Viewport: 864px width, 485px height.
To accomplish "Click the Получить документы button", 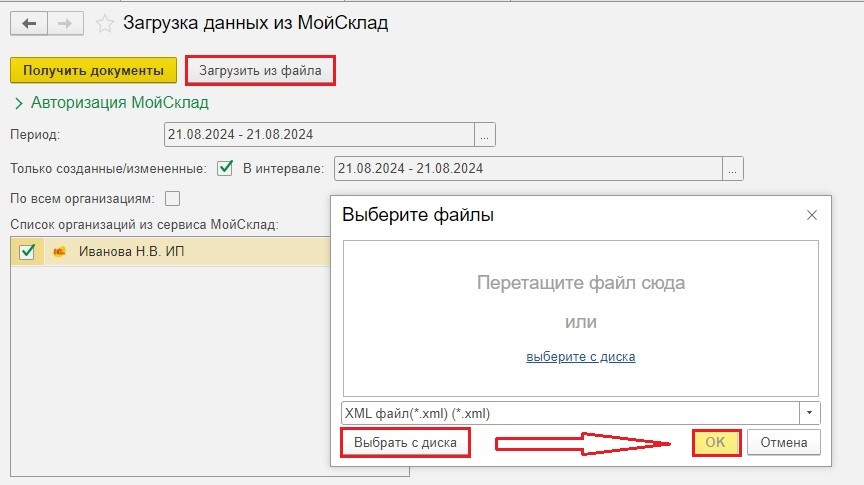I will coord(93,71).
